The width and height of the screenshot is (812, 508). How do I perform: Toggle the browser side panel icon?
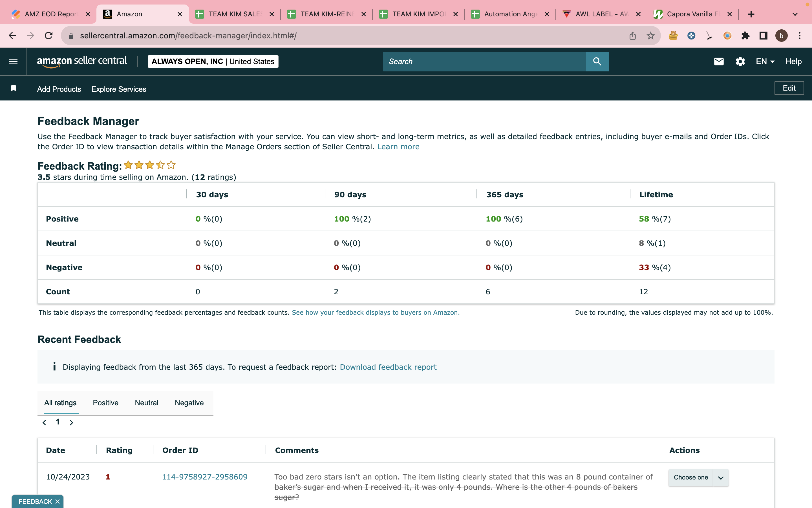coord(763,36)
